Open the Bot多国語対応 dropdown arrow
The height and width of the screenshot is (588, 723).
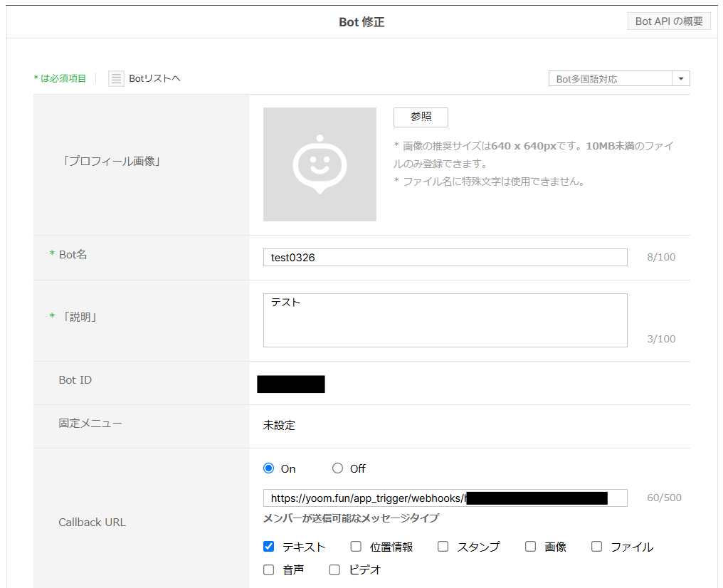pos(681,78)
